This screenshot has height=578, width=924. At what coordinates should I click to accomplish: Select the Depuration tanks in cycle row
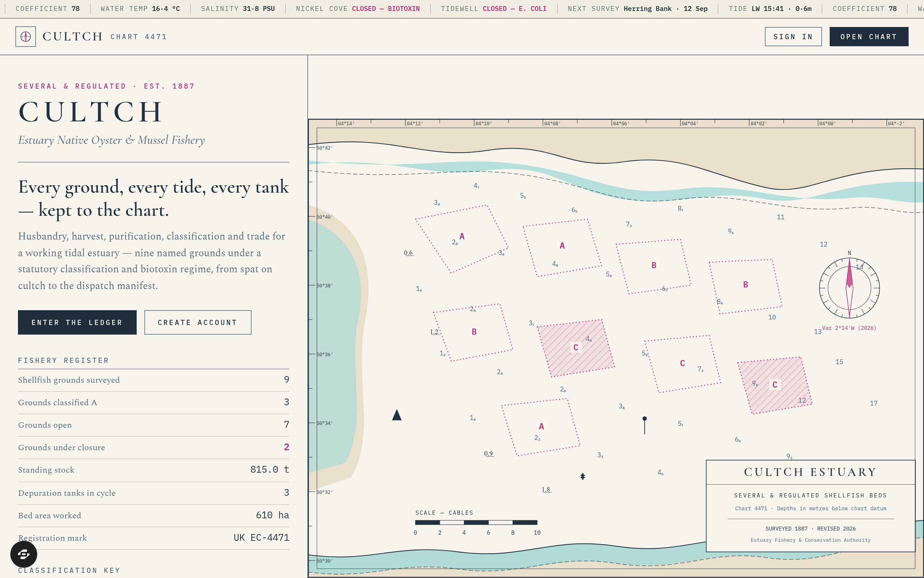(153, 493)
